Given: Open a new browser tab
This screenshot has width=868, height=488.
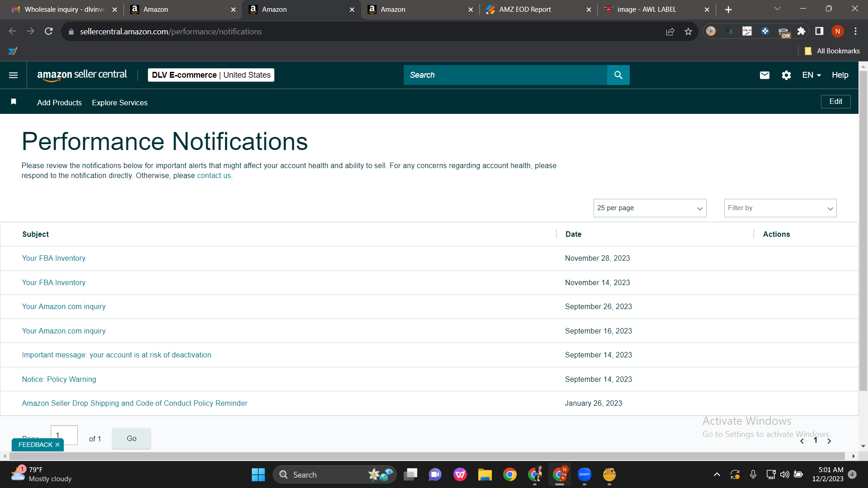Looking at the screenshot, I should tap(728, 9).
